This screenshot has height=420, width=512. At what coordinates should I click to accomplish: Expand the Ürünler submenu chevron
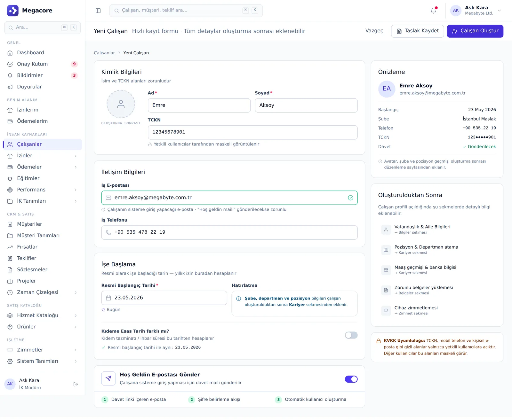tap(76, 327)
